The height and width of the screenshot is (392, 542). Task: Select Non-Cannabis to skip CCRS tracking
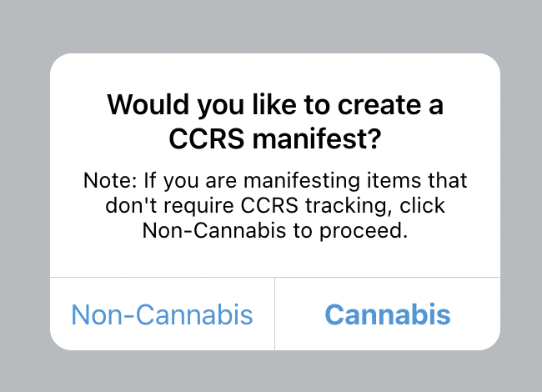tap(162, 314)
